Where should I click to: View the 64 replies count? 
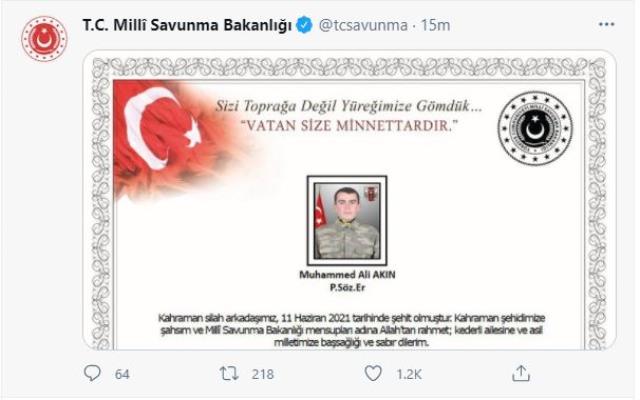click(122, 374)
